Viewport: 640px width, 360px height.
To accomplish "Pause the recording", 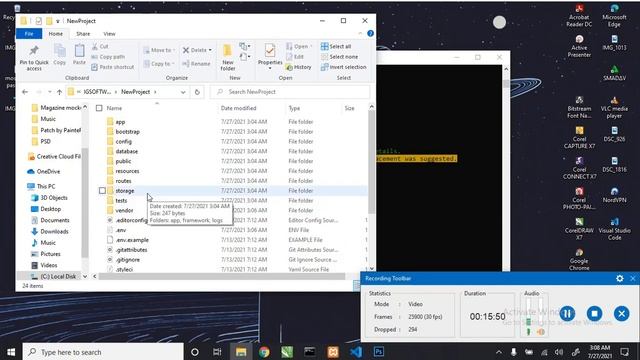I will pyautogui.click(x=567, y=313).
